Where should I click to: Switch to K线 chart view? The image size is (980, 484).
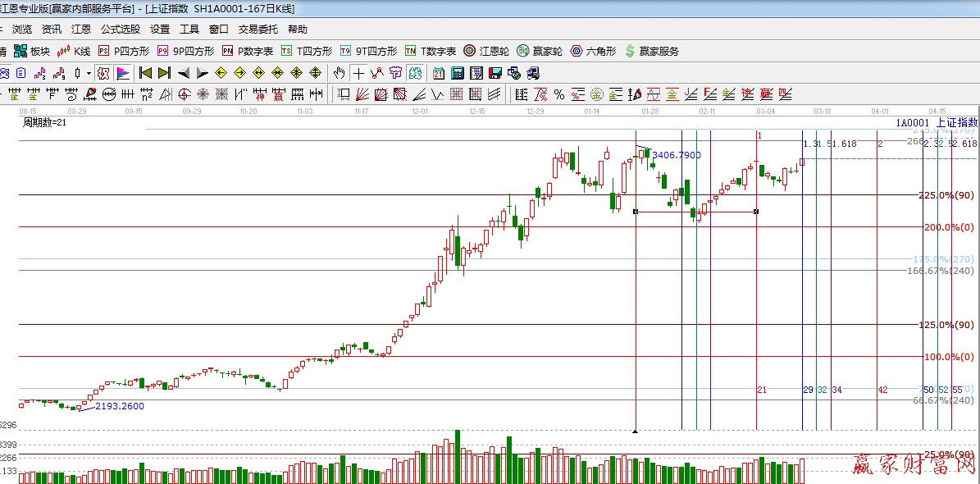tap(74, 51)
